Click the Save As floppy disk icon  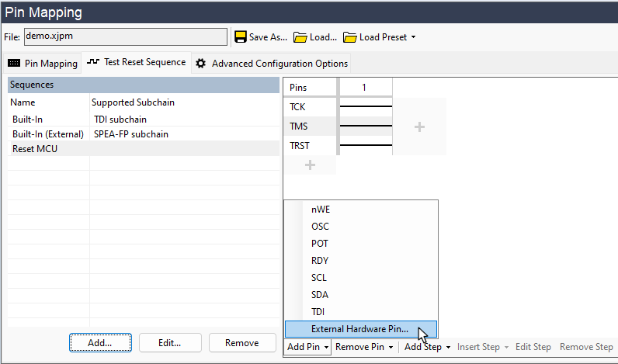(241, 37)
